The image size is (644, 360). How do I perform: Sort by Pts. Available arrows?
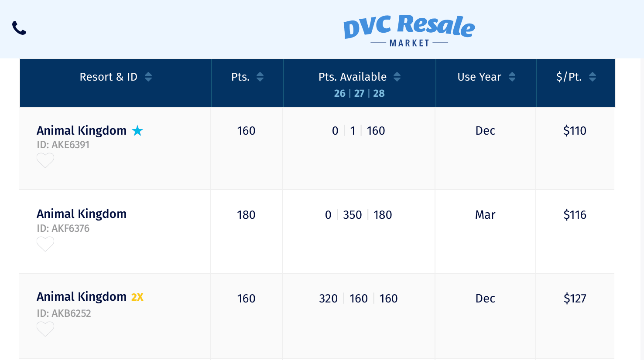(397, 77)
